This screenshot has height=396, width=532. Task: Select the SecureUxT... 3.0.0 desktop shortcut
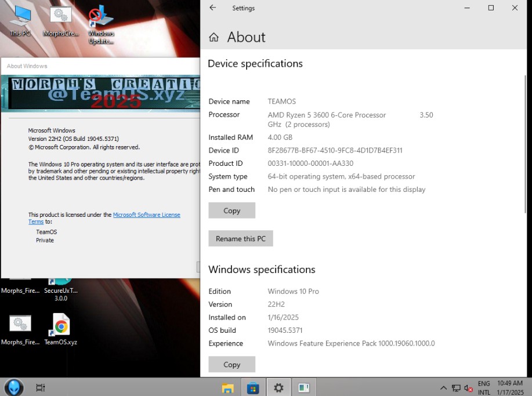tap(61, 290)
